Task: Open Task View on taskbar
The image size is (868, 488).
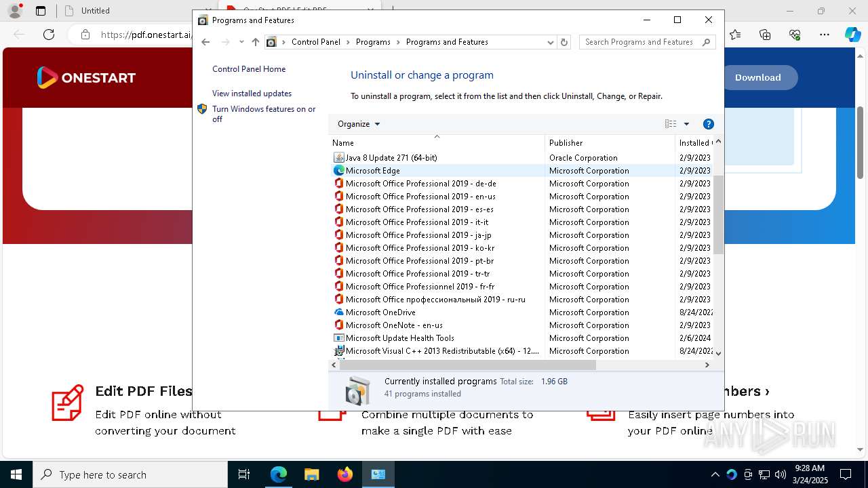Action: [x=244, y=474]
